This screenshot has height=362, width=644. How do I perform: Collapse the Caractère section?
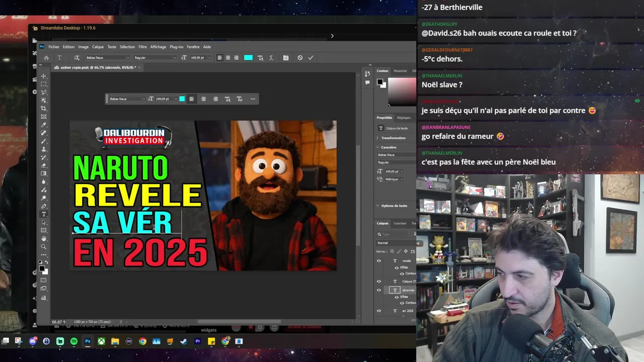pyautogui.click(x=378, y=147)
